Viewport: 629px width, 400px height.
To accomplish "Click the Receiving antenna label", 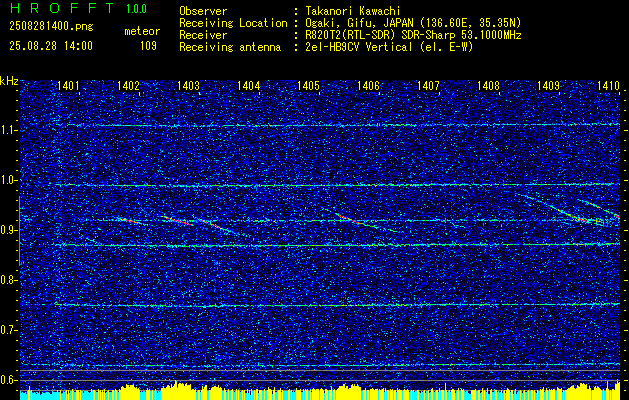I will point(230,47).
